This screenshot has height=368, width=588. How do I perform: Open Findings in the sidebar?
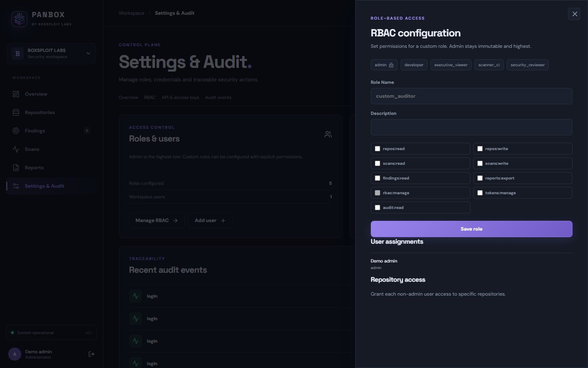tap(51, 131)
